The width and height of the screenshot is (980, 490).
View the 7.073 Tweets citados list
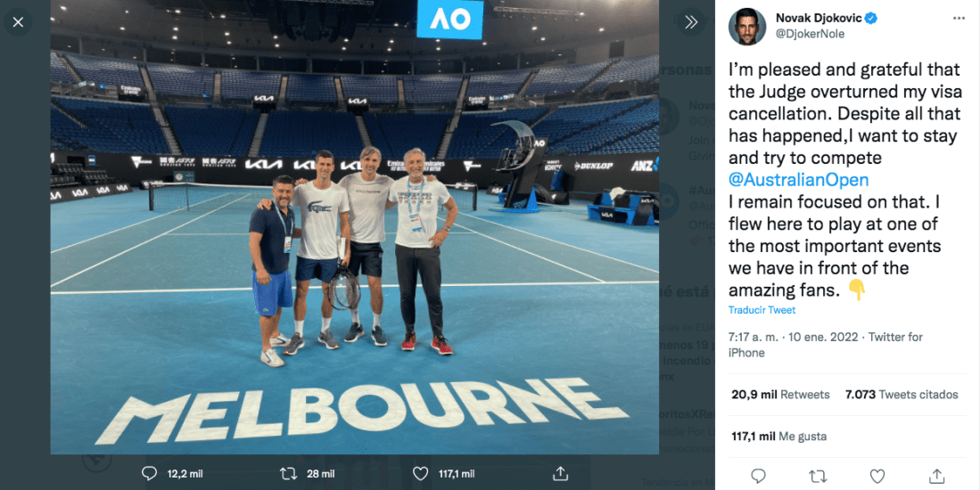click(x=902, y=395)
